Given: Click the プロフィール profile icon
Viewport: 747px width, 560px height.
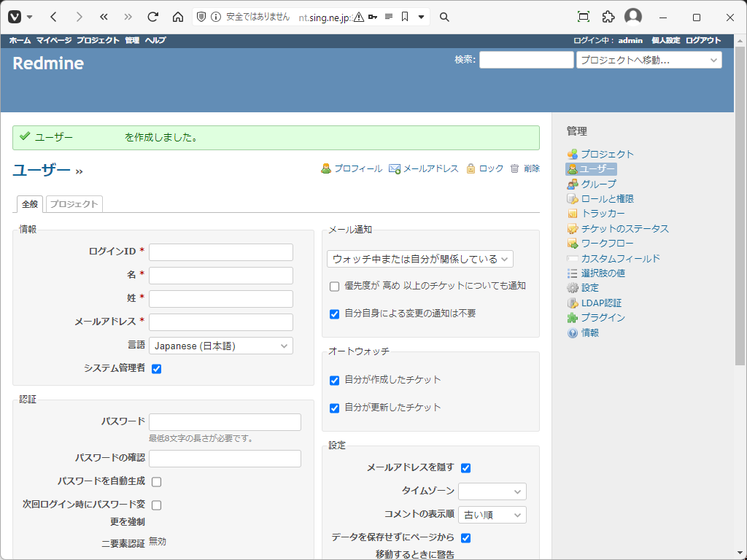Looking at the screenshot, I should [326, 168].
